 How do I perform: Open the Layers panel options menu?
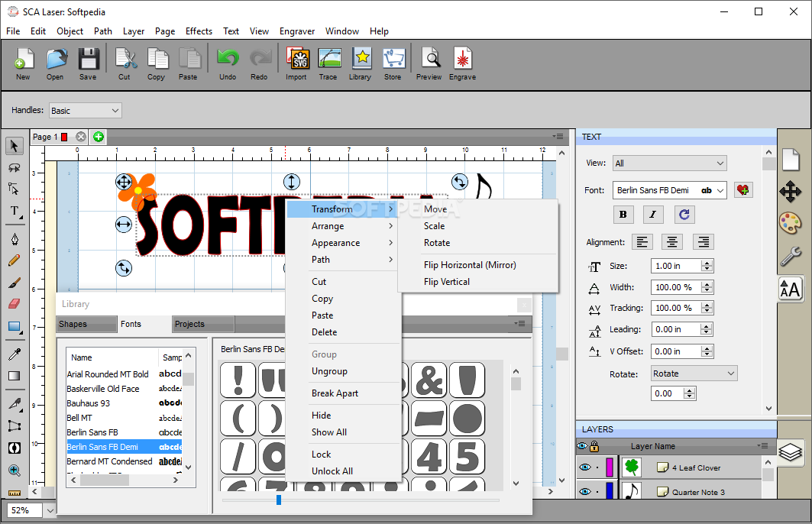[x=762, y=445]
